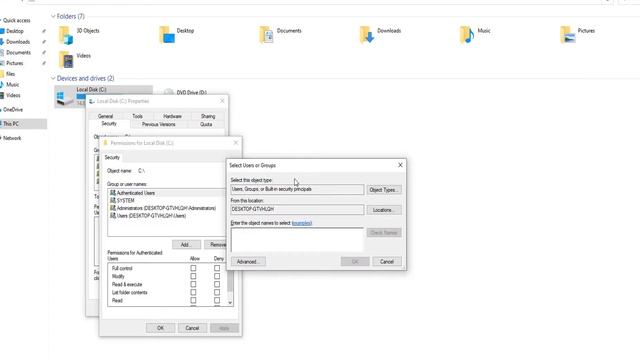Open the Pictures folder icon
The height and width of the screenshot is (360, 640).
point(567,35)
